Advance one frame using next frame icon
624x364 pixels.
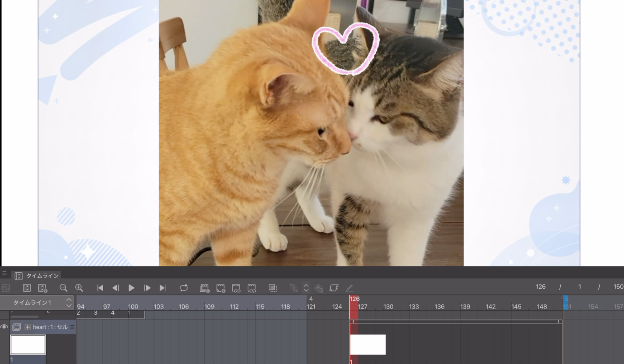(147, 288)
